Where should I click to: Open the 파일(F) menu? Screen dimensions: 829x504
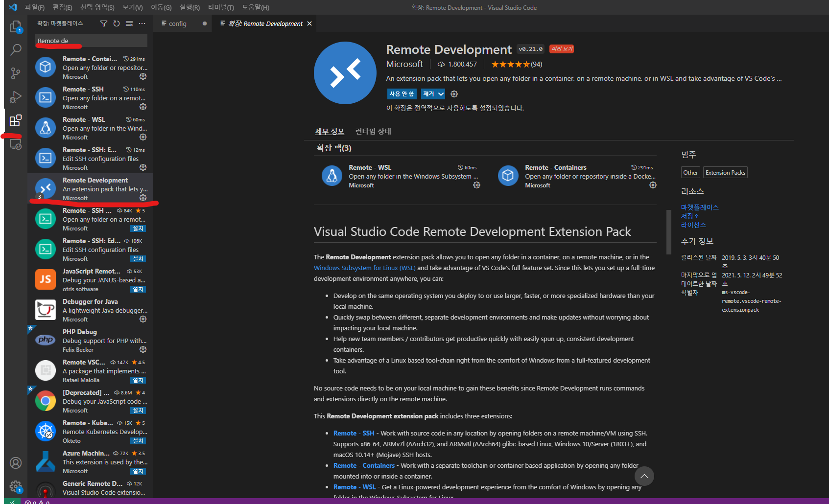pos(35,7)
